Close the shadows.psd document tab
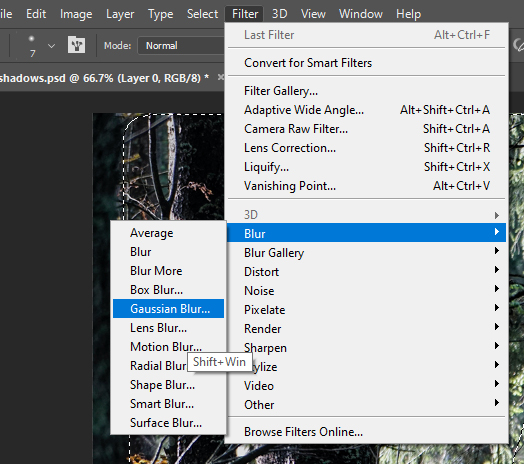 pos(220,77)
